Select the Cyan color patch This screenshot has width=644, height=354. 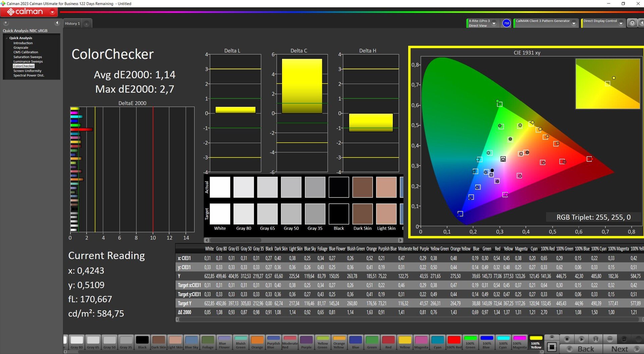pyautogui.click(x=437, y=342)
